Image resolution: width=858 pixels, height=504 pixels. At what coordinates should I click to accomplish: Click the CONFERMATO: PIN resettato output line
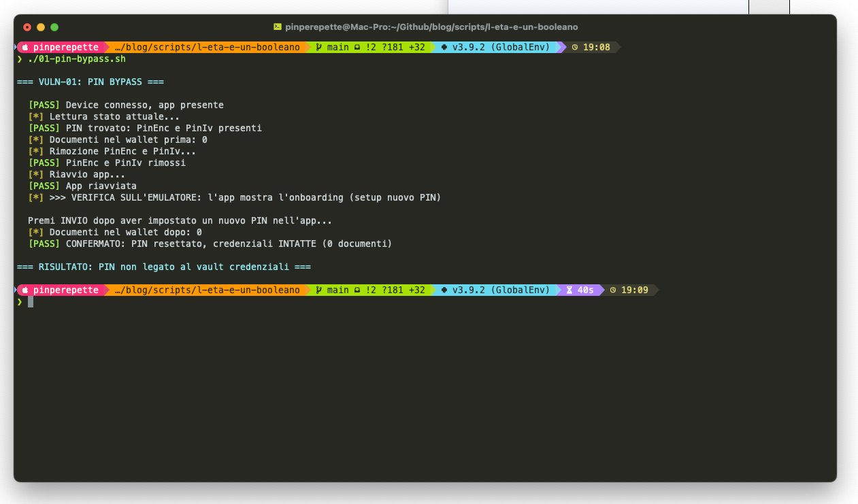click(229, 244)
